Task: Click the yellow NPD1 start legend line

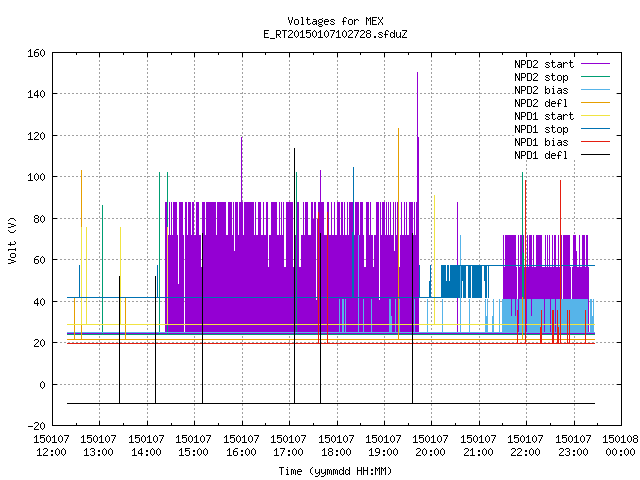Action: [x=595, y=116]
